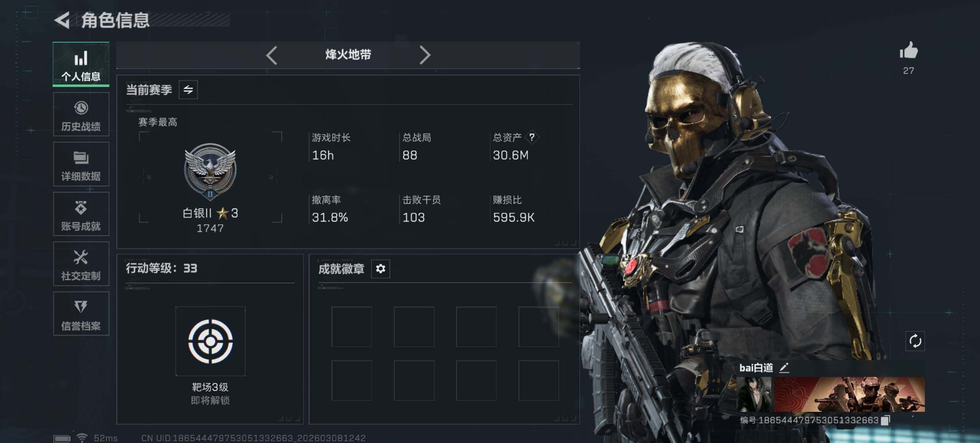Edit nickname with the pencil icon
The image size is (980, 443).
tap(785, 367)
